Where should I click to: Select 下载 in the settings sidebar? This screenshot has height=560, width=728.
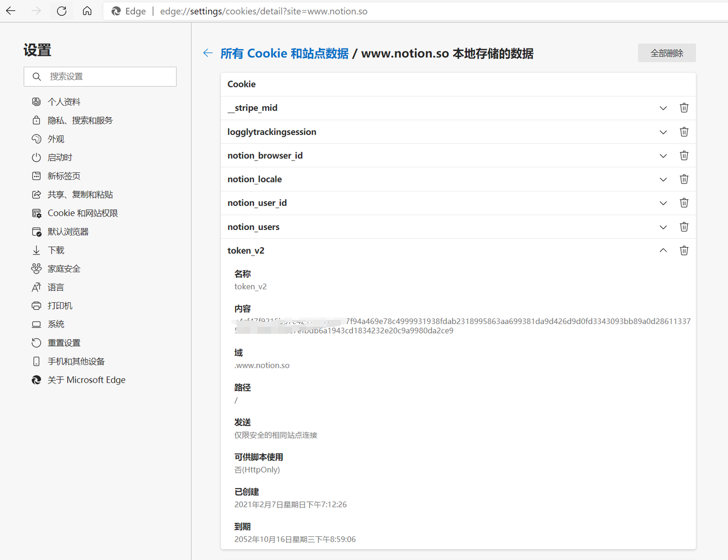56,250
